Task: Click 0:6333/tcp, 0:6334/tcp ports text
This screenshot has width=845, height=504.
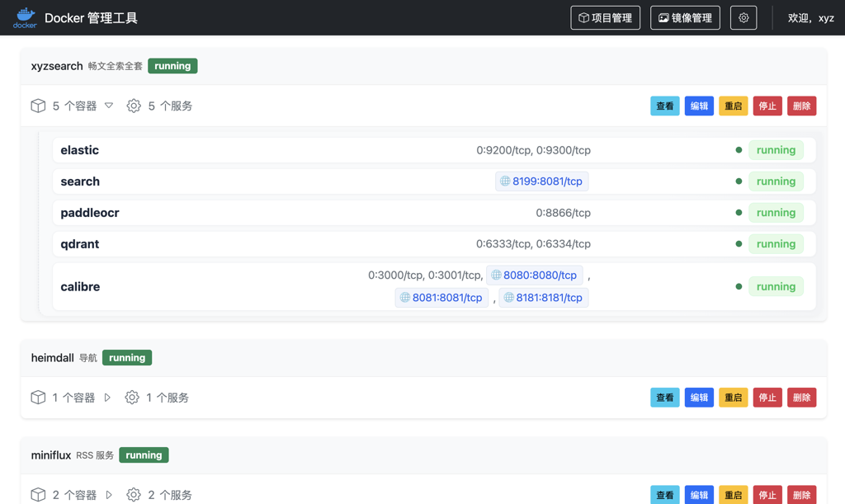Action: coord(534,244)
